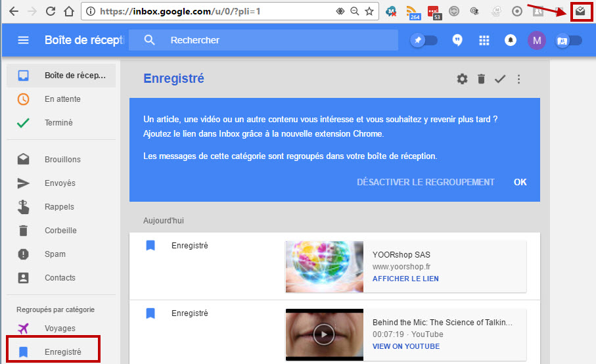Image resolution: width=596 pixels, height=364 pixels.
Task: Open the Hangouts chat icon
Action: (x=457, y=40)
